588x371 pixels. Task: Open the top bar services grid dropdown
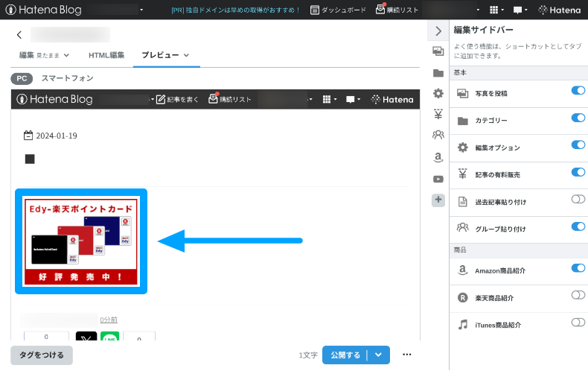click(x=496, y=10)
